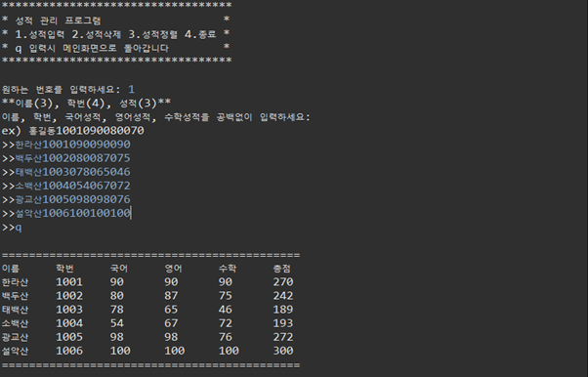Click the format hint '**이름(3), 학번(4), 성적(3)**'

[87, 104]
